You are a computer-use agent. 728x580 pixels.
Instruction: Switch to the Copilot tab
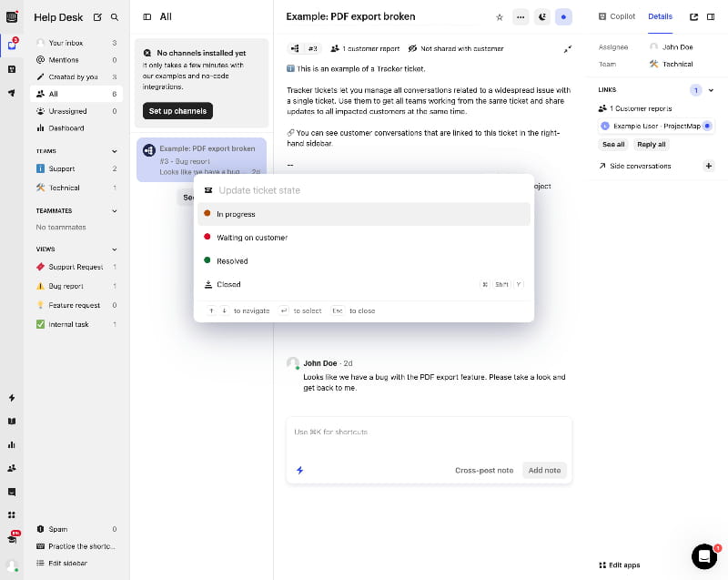[x=617, y=16]
